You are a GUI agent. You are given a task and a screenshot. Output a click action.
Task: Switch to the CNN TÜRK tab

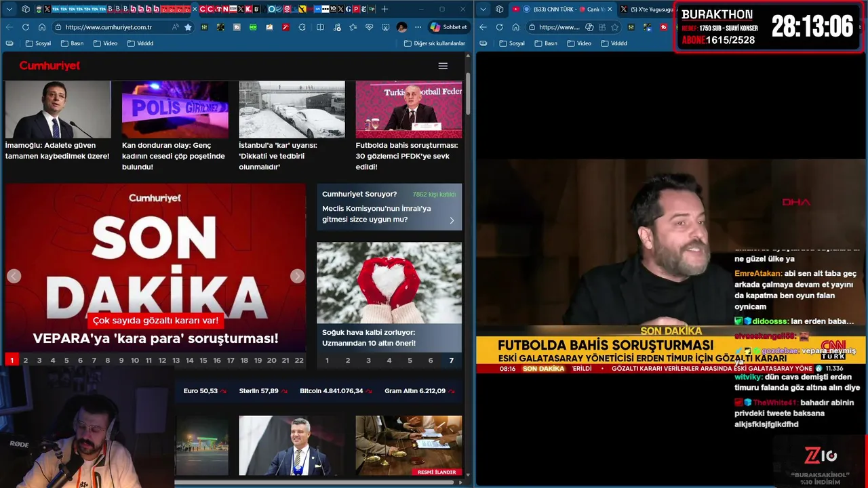pos(563,9)
